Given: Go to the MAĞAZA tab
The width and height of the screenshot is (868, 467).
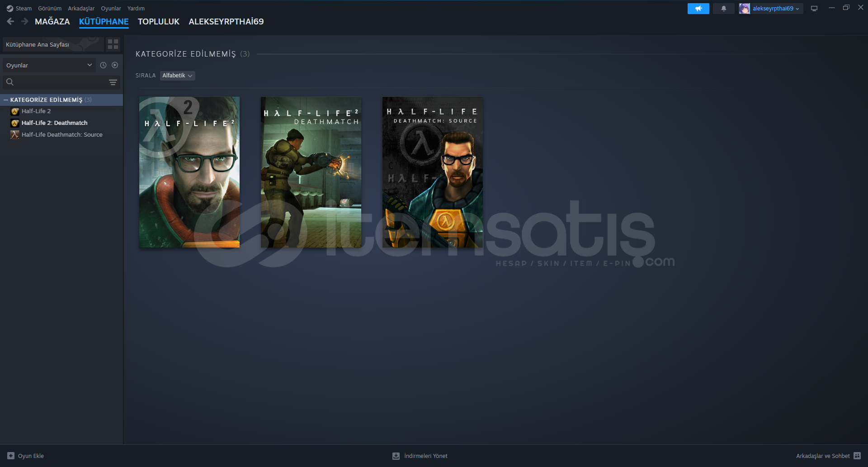Looking at the screenshot, I should [52, 21].
